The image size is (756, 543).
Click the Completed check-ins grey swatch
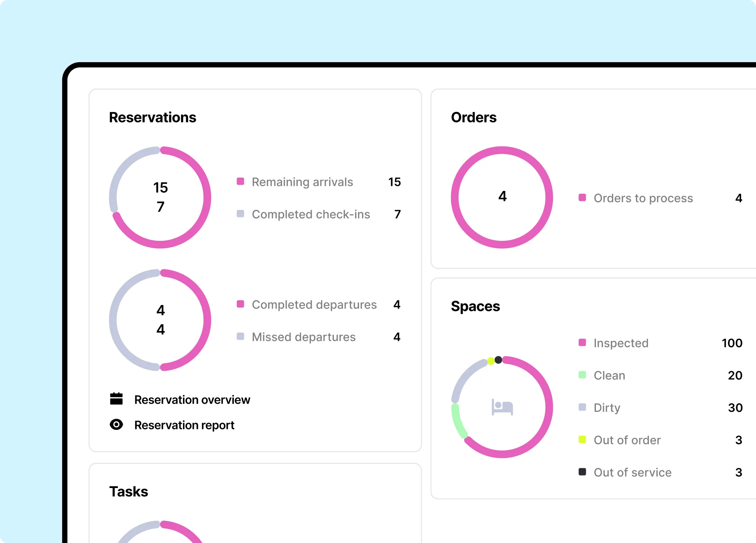240,214
